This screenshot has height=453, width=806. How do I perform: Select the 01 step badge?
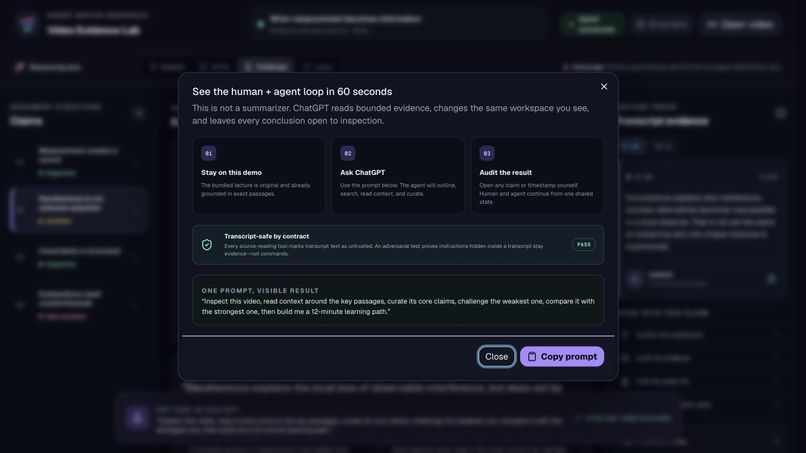(208, 153)
